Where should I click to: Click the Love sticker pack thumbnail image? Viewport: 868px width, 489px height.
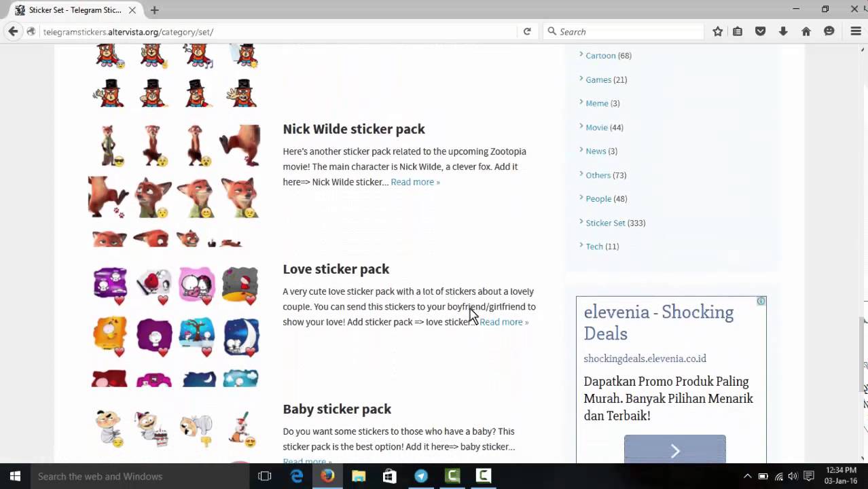click(175, 327)
